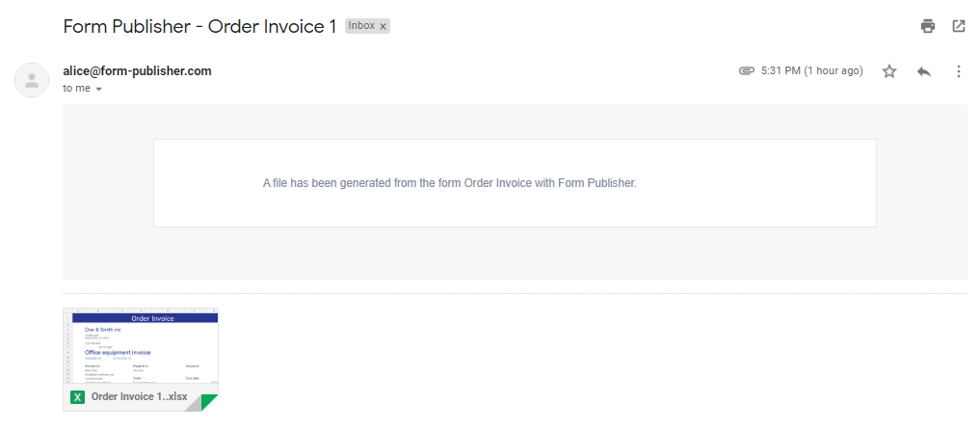The height and width of the screenshot is (431, 980).
Task: Click the green folded corner on attachment
Action: click(x=209, y=403)
